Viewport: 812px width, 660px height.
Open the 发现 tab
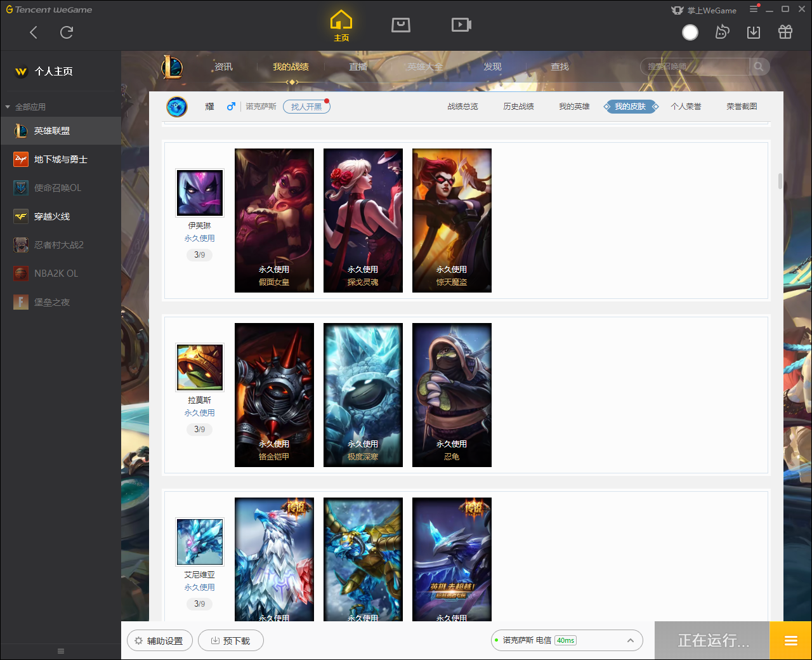492,67
